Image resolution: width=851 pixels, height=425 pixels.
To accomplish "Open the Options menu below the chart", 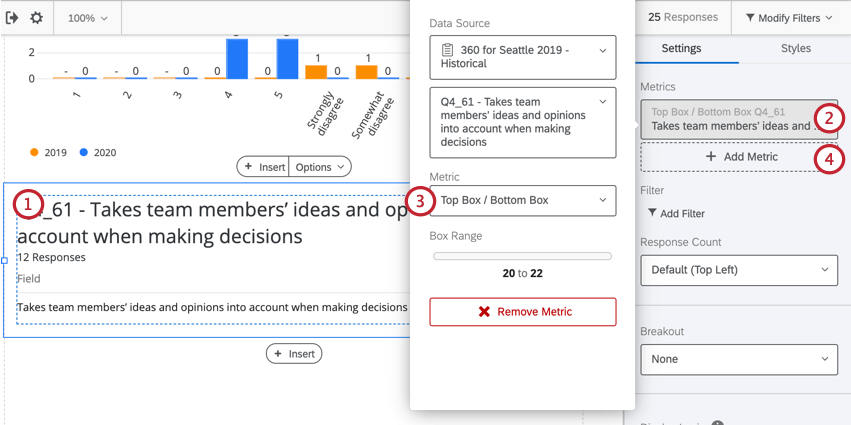I will (320, 167).
